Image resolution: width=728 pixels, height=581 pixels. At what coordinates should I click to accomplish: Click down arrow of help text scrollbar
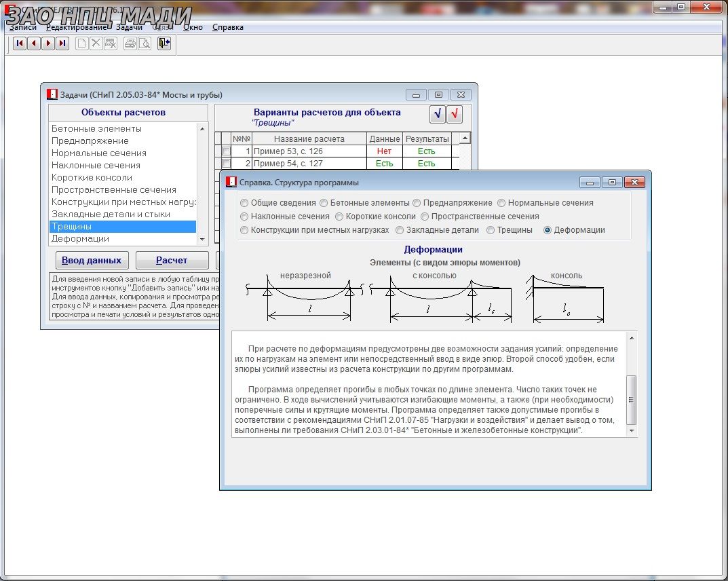coord(632,431)
